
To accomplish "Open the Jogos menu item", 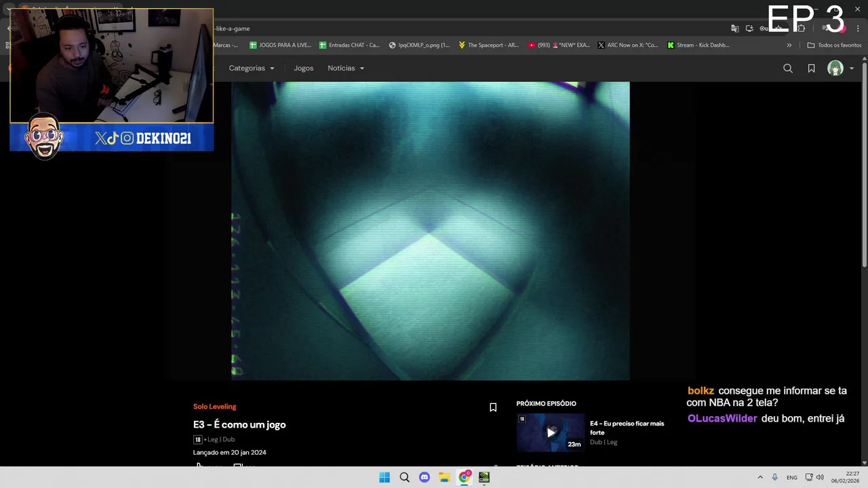I will coord(304,68).
